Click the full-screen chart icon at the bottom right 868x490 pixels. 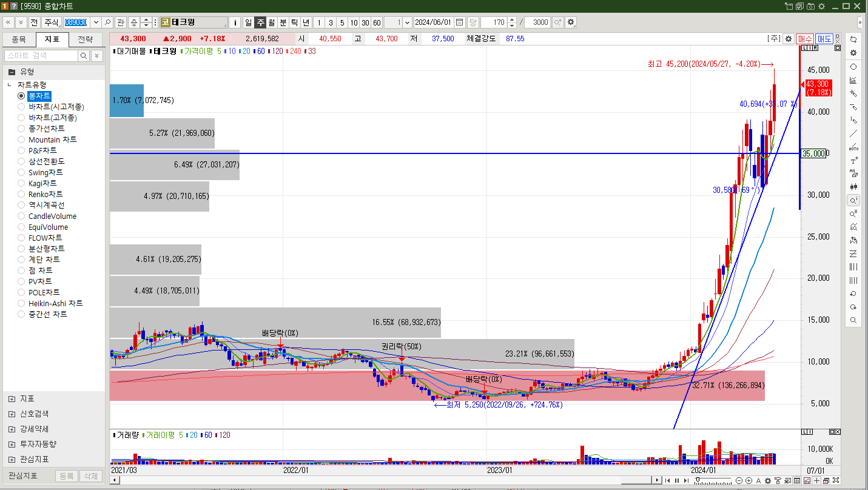coord(836,480)
